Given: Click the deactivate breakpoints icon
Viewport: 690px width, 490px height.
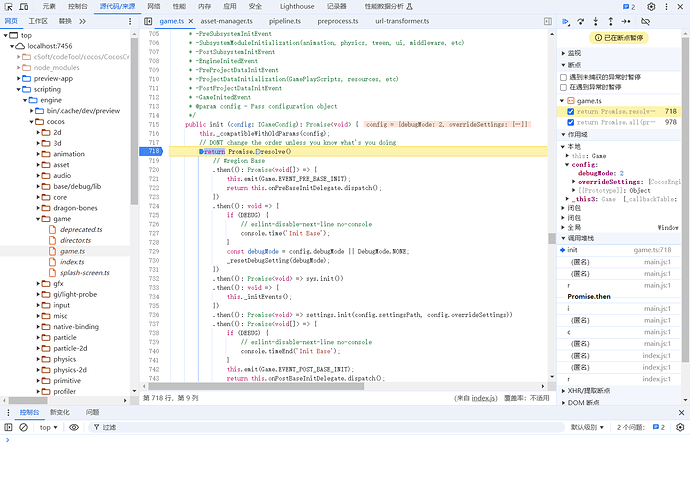Looking at the screenshot, I should pos(645,20).
